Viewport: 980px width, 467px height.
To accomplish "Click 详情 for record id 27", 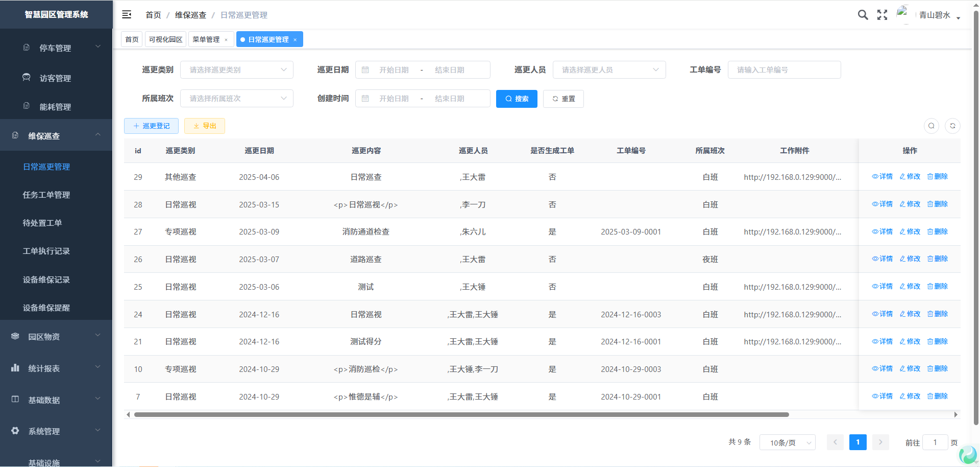I will tap(883, 231).
